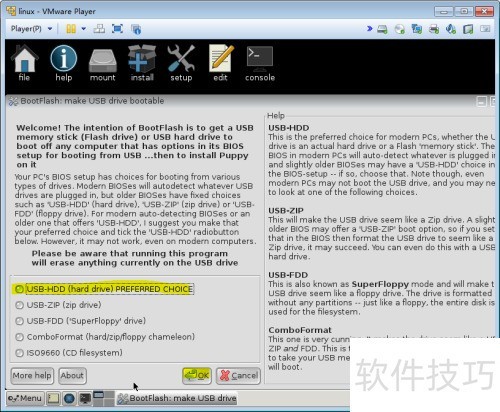Click the Cancel button
The image size is (500, 412).
coord(238,376)
